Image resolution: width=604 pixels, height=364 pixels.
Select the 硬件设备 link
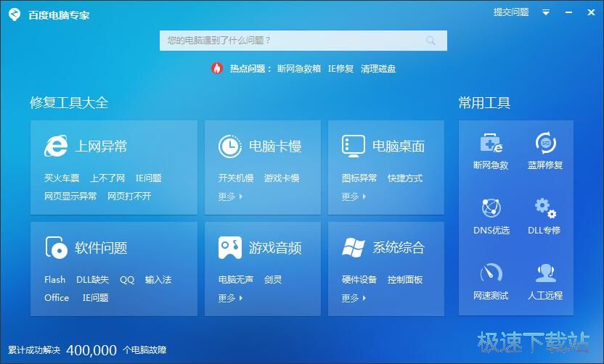[359, 280]
